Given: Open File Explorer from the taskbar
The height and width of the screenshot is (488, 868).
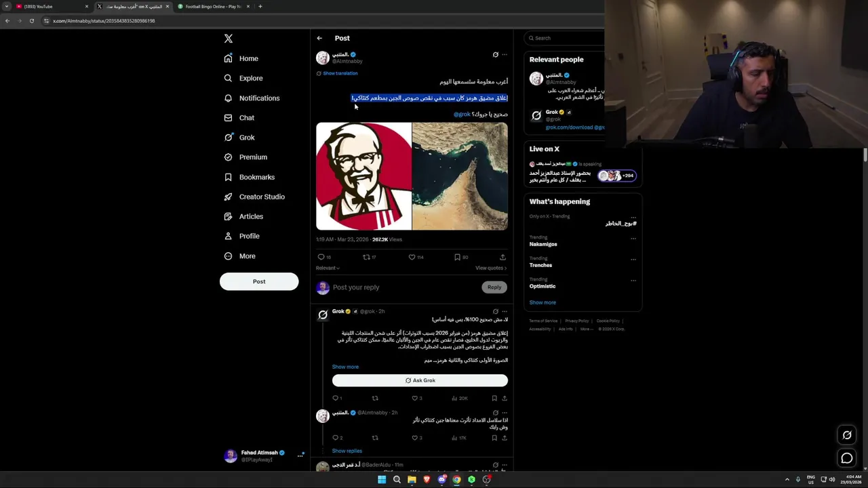Looking at the screenshot, I should 412,479.
